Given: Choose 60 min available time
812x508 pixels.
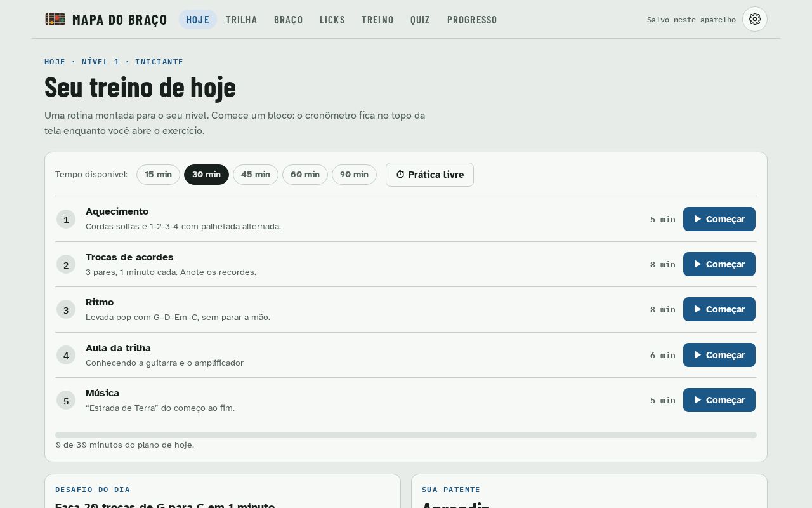Looking at the screenshot, I should tap(305, 175).
